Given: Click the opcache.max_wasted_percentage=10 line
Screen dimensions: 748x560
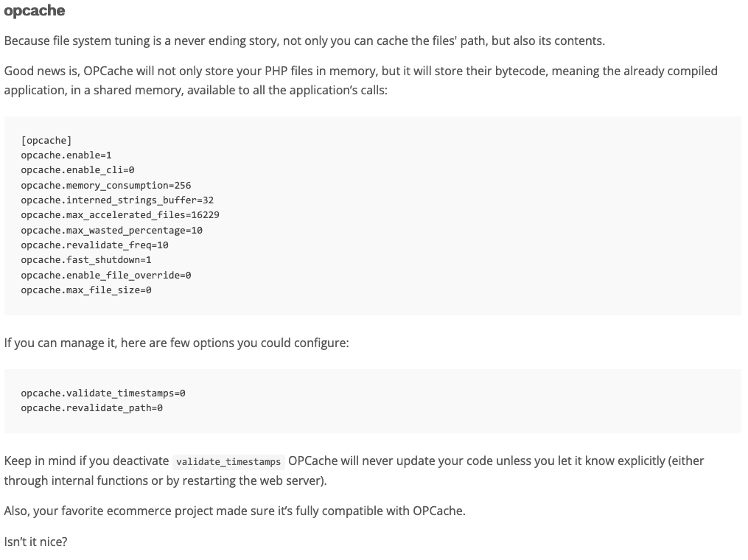Looking at the screenshot, I should click(x=111, y=230).
